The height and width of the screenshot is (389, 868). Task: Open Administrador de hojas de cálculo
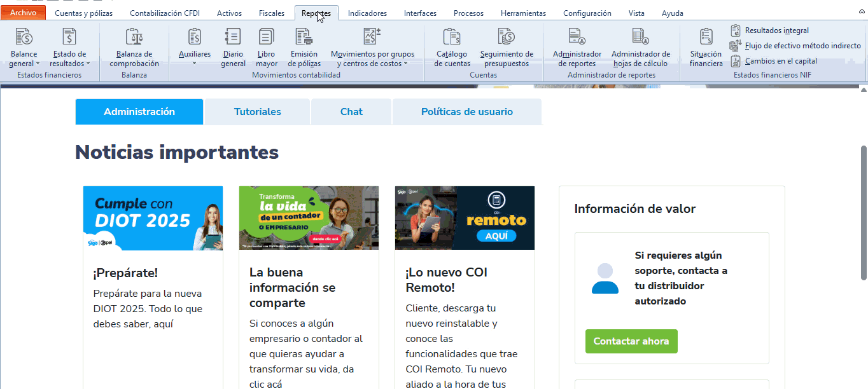pos(640,47)
